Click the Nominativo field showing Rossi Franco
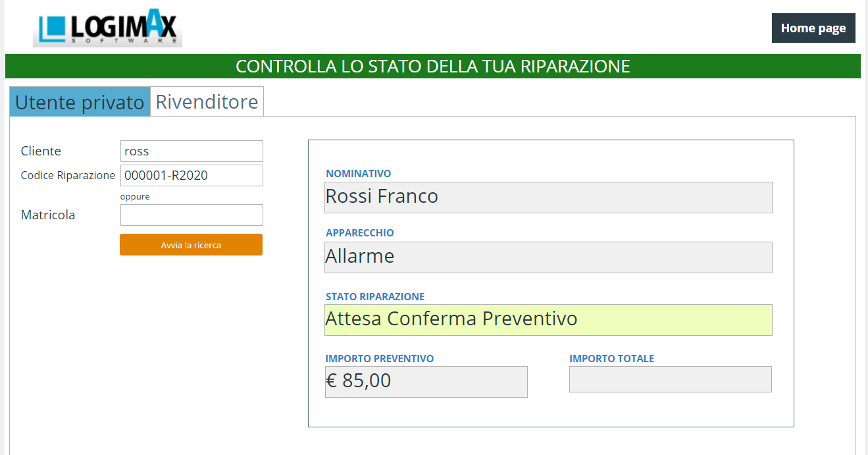868x455 pixels. coord(548,197)
